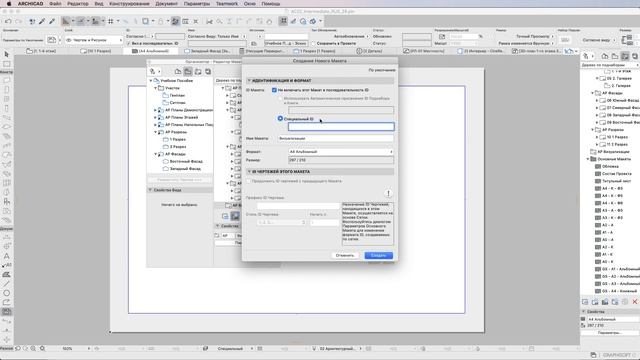Click 'Параметры...' button in Navigator properties
Screen dimensions: 640x360
click(610, 333)
